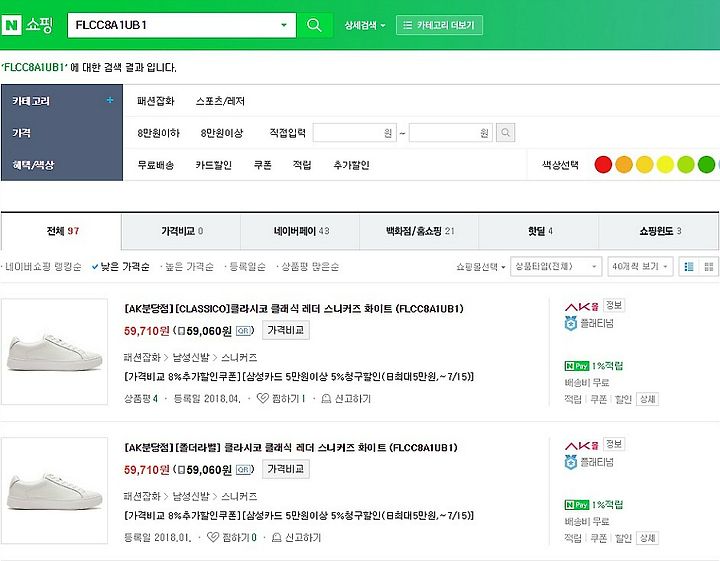Expand 상세검색 advanced search dropdown
This screenshot has width=720, height=561.
pos(365,25)
